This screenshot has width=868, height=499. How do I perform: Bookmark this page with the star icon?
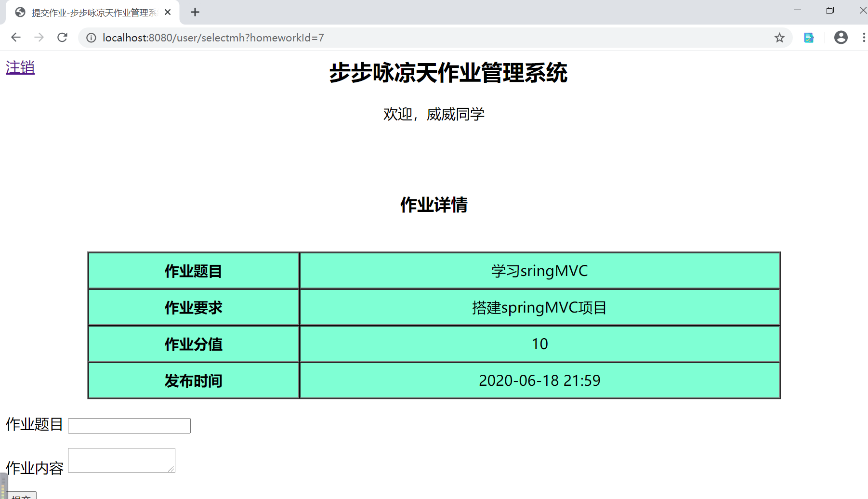coord(779,38)
